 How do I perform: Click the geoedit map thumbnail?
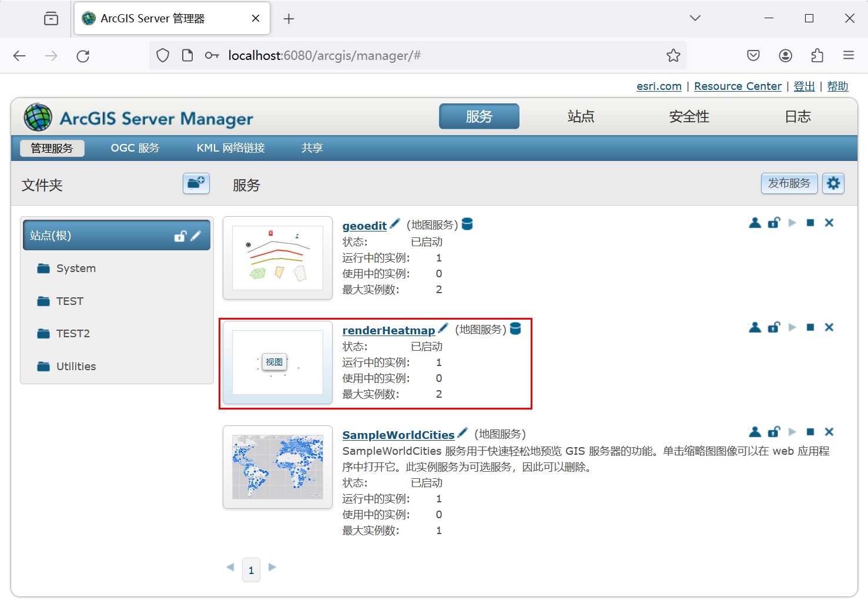(277, 258)
